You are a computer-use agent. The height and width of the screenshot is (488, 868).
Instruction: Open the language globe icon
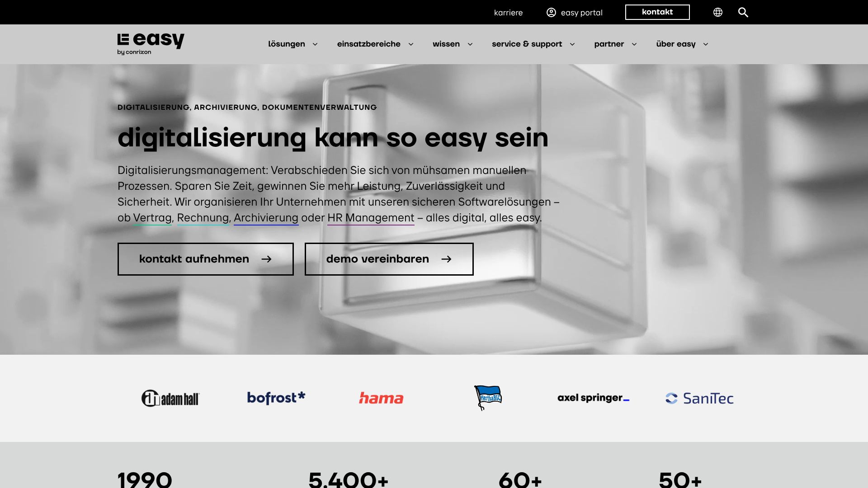717,12
